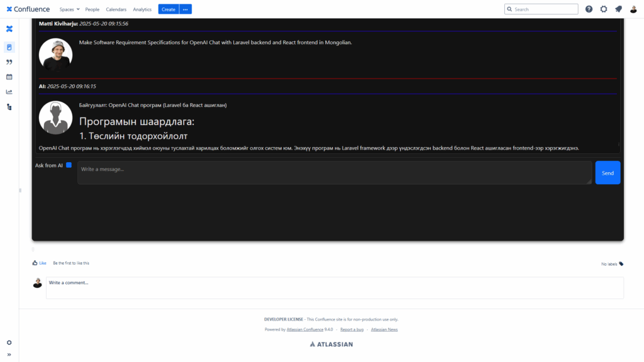Click the space logo icon in sidebar

(x=9, y=29)
